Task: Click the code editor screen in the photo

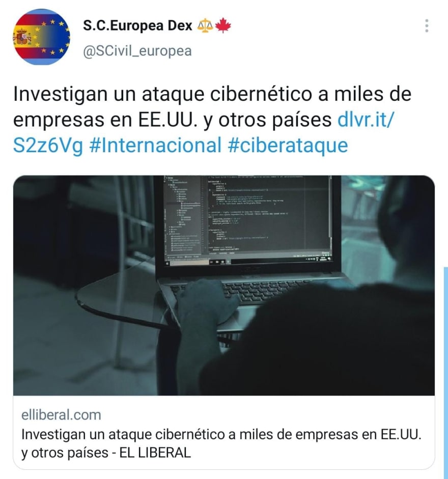Action: point(247,220)
